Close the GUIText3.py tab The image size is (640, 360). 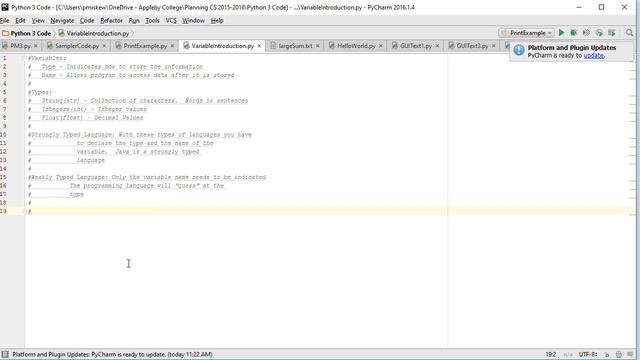493,46
